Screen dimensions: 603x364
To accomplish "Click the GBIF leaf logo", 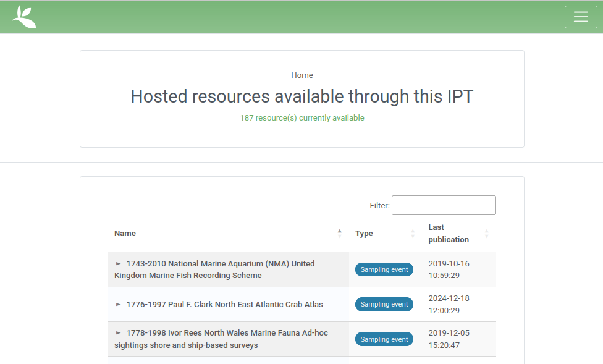I will tap(23, 17).
